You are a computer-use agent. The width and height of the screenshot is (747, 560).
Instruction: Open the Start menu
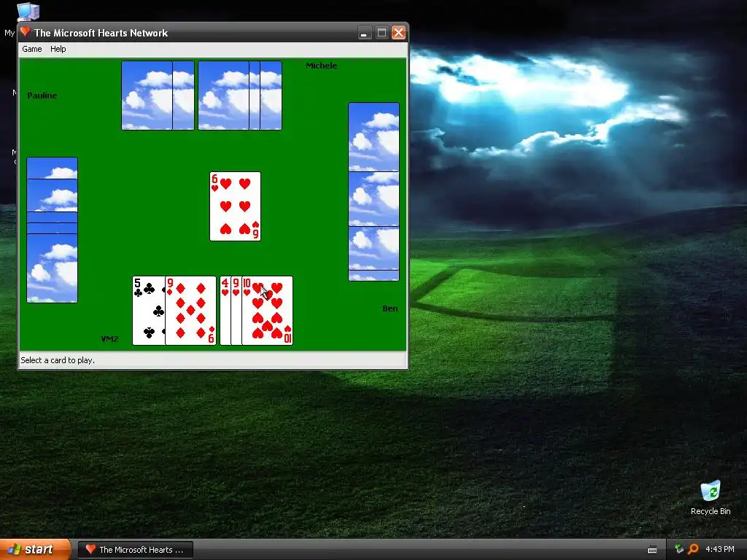point(35,550)
